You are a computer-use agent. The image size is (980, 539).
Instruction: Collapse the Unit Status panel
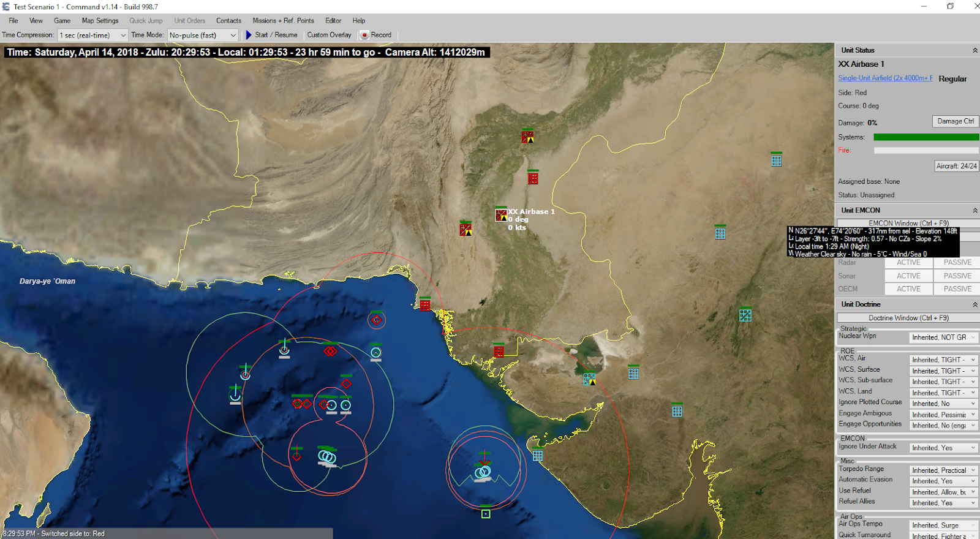pyautogui.click(x=975, y=50)
